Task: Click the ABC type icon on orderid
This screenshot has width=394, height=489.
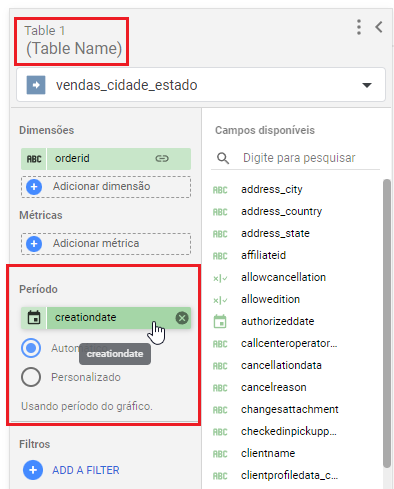Action: (34, 159)
